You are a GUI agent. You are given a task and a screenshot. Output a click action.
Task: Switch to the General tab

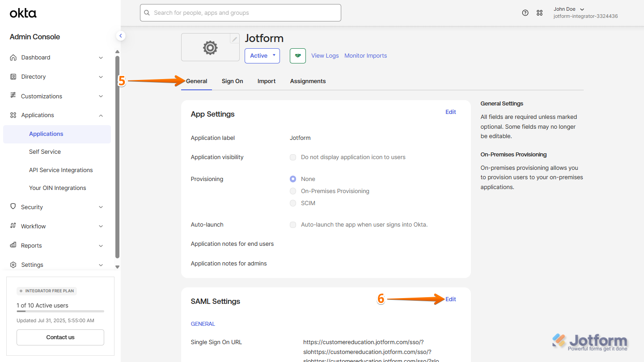(x=197, y=81)
